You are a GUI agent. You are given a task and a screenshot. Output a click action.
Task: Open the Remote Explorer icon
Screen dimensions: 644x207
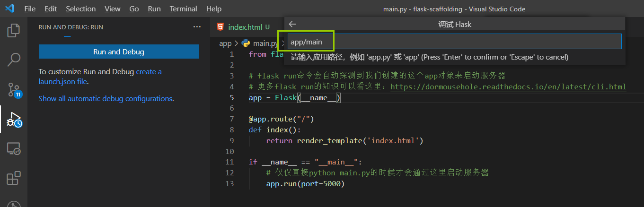(x=14, y=149)
